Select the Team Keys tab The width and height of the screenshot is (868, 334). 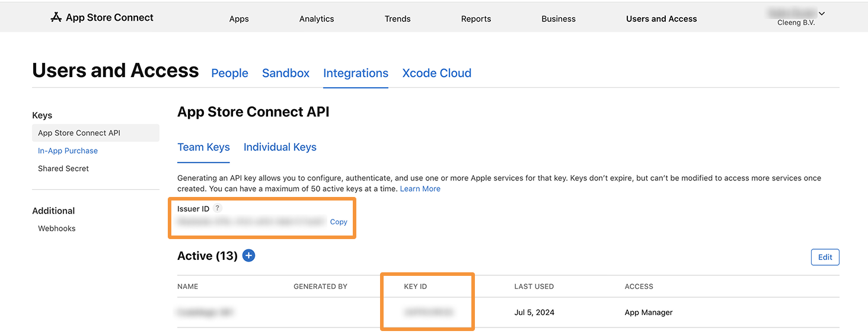click(203, 147)
